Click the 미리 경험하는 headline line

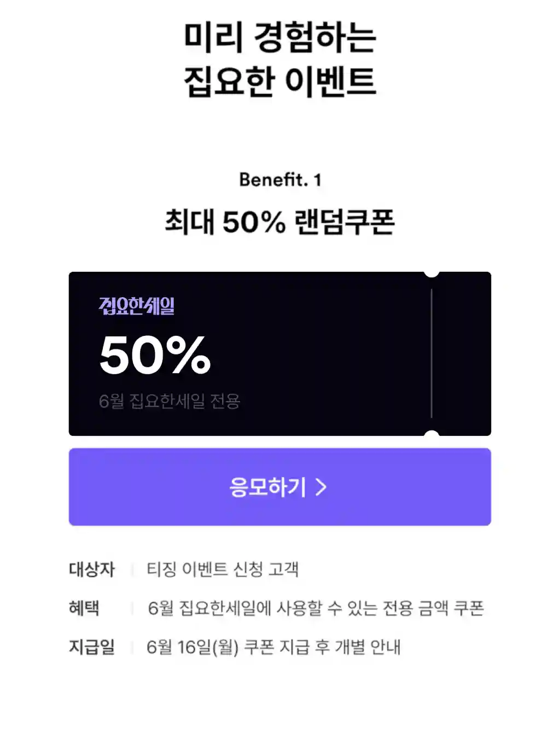point(280,37)
